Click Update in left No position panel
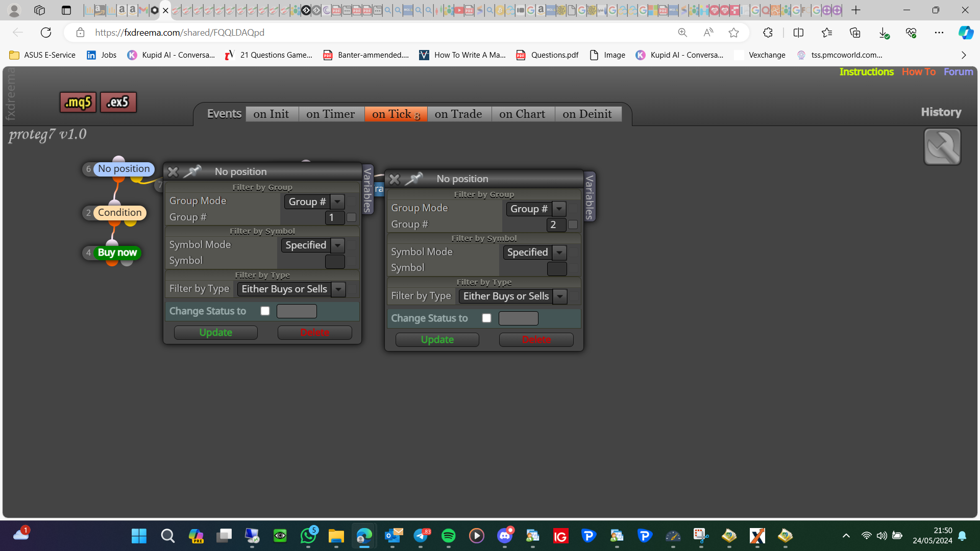 216,333
